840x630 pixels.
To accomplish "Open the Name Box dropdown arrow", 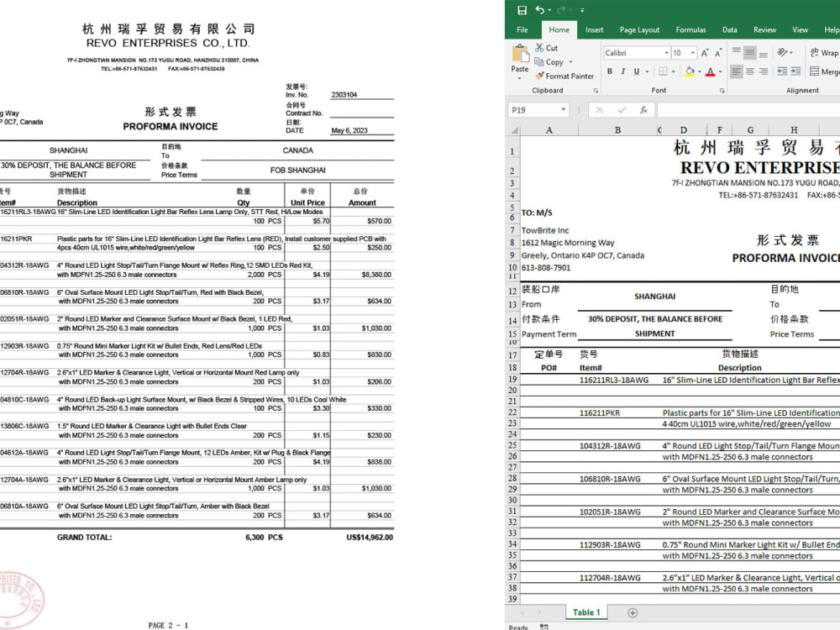I will coord(563,110).
